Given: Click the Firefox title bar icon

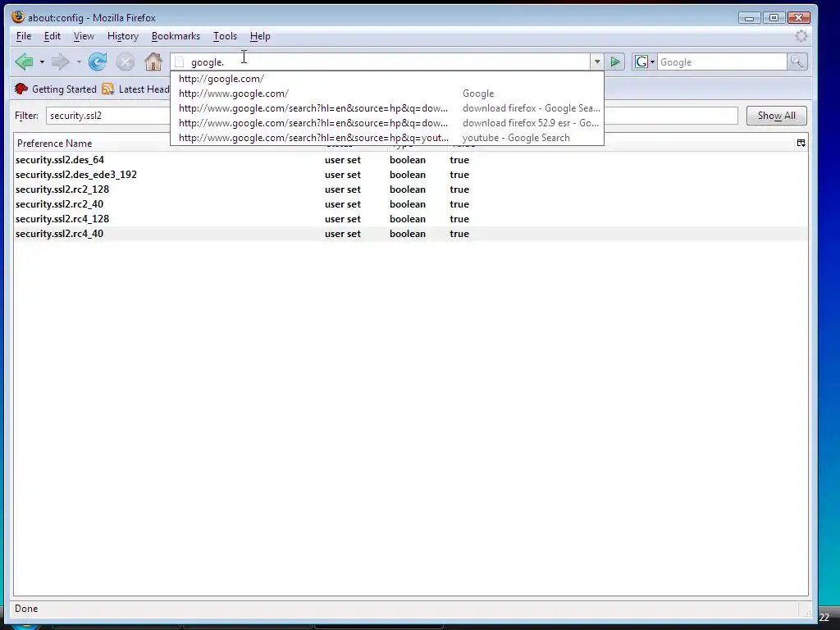Looking at the screenshot, I should 18,16.
